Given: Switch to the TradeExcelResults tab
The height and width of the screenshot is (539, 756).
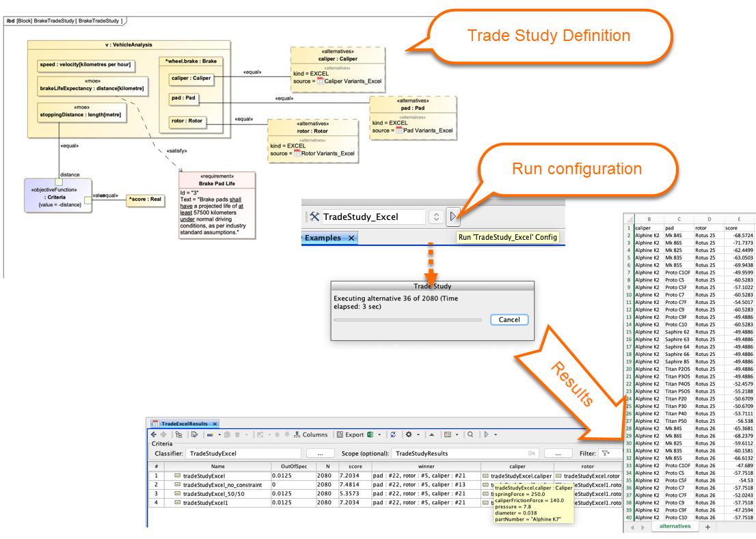Looking at the screenshot, I should pos(184,424).
